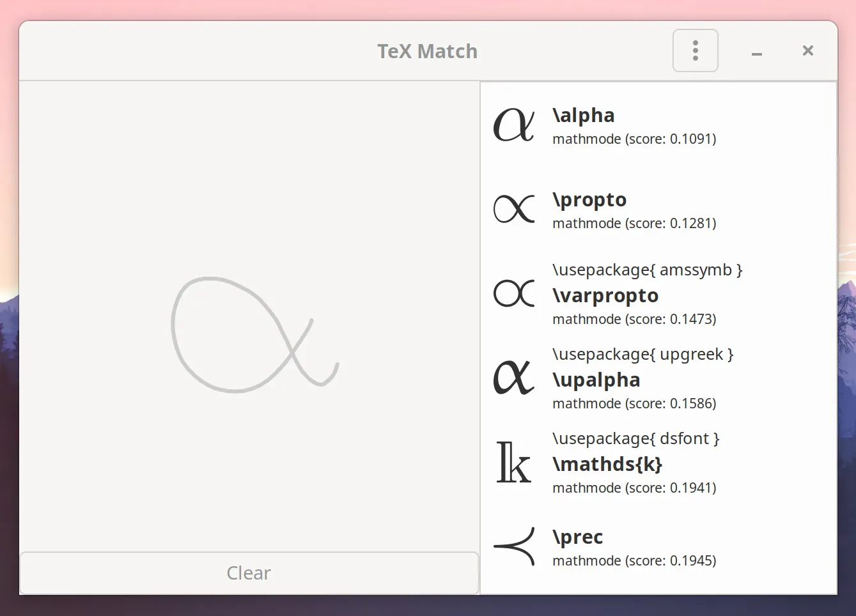Select the \alpha command text
Viewport: 856px width, 616px height.
pyautogui.click(x=584, y=116)
